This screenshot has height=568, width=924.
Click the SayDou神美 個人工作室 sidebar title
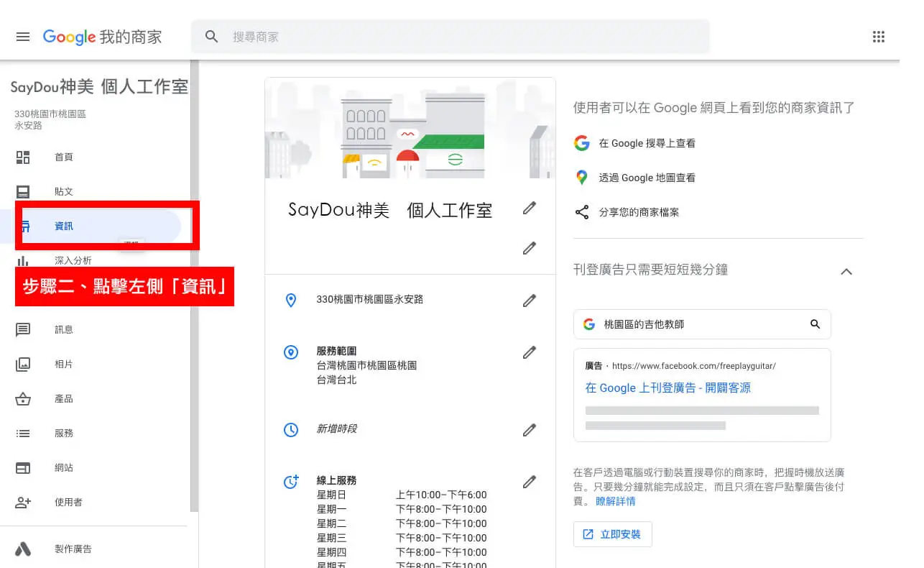coord(99,87)
